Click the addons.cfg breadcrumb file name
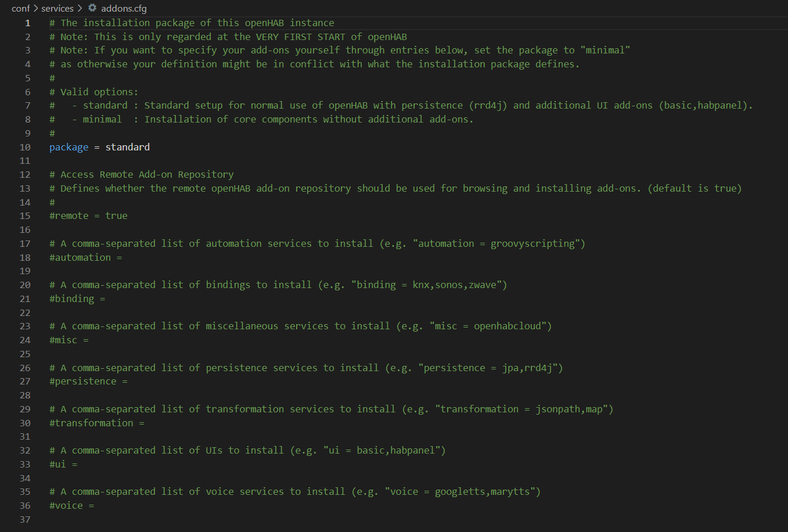 coord(124,8)
